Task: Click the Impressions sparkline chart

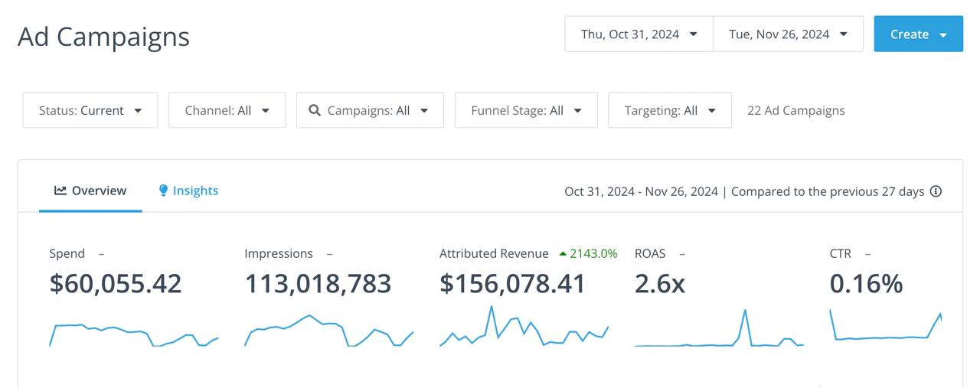Action: [329, 331]
